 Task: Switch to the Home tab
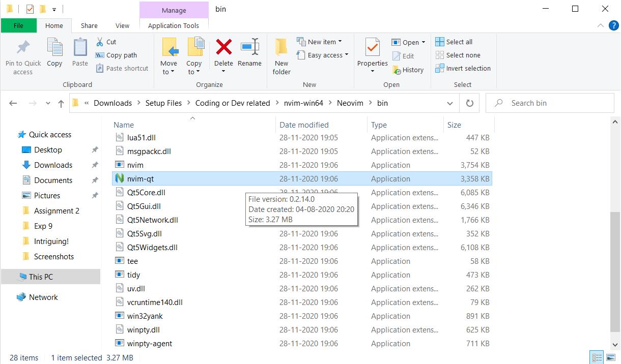[x=54, y=25]
